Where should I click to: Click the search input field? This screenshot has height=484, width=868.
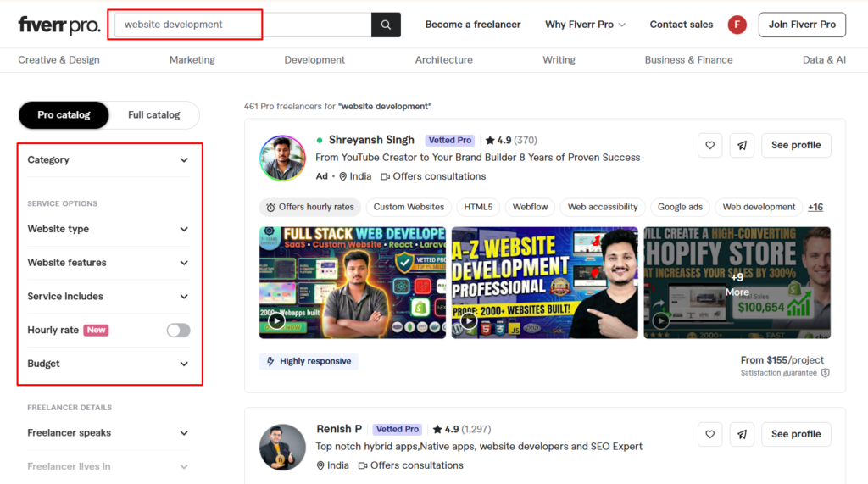(242, 25)
